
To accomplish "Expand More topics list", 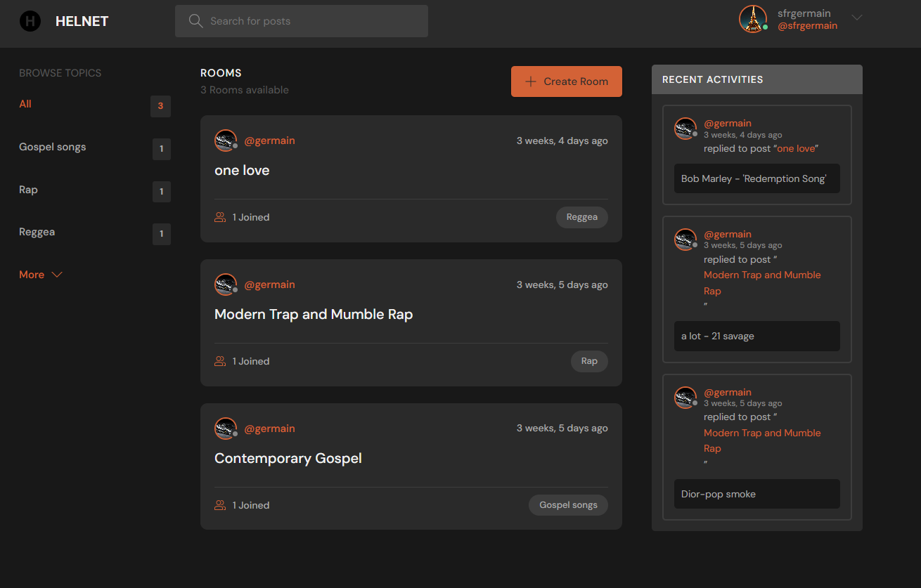I will [x=41, y=275].
